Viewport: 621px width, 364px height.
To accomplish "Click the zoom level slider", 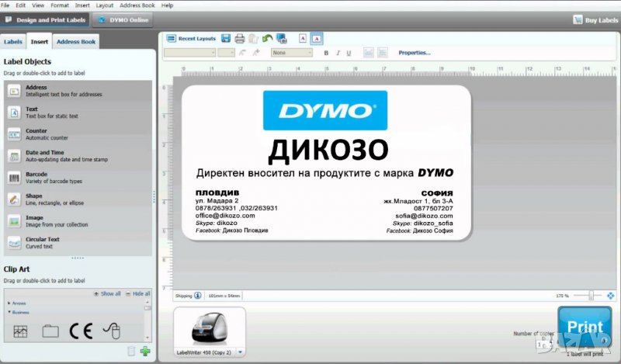I will [592, 296].
